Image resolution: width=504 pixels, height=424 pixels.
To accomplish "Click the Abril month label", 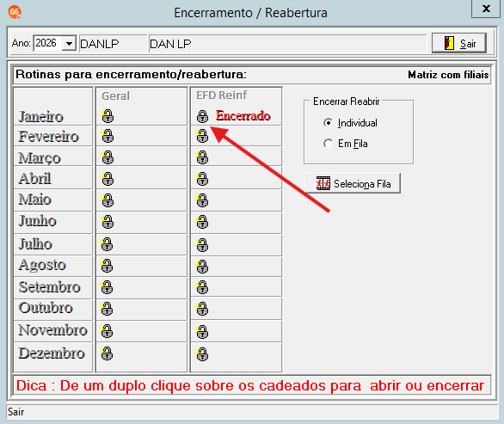I will (34, 179).
